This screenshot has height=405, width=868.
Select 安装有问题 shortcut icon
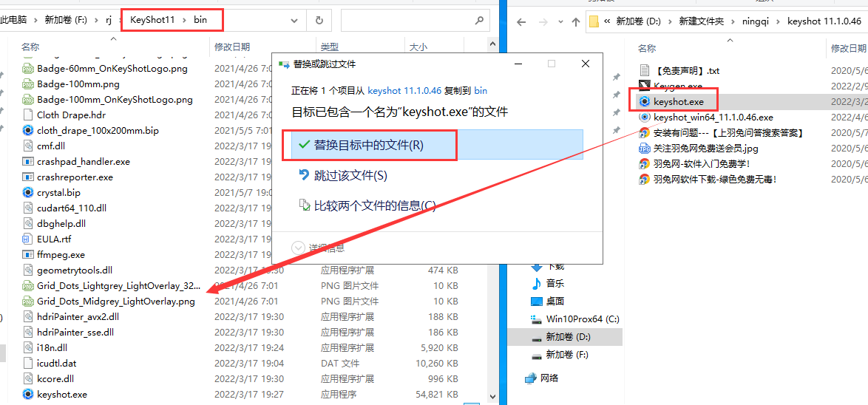(x=645, y=132)
